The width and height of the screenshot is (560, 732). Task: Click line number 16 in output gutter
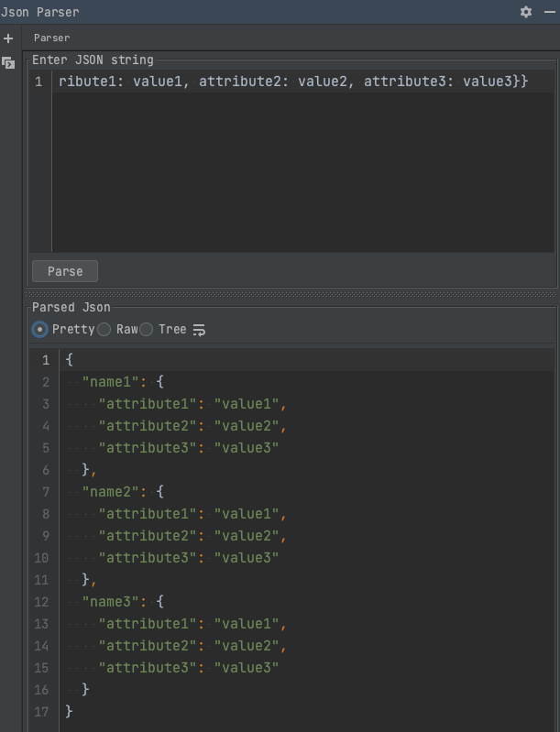pos(41,690)
